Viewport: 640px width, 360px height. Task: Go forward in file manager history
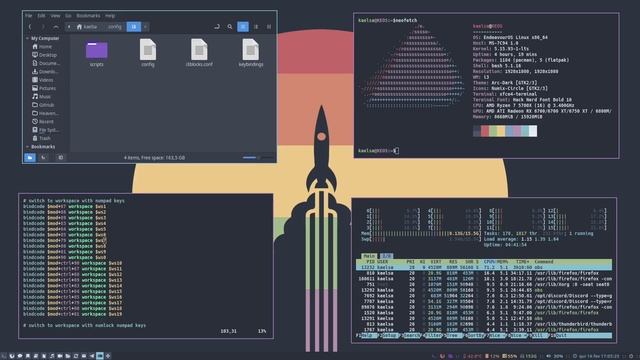(x=43, y=27)
